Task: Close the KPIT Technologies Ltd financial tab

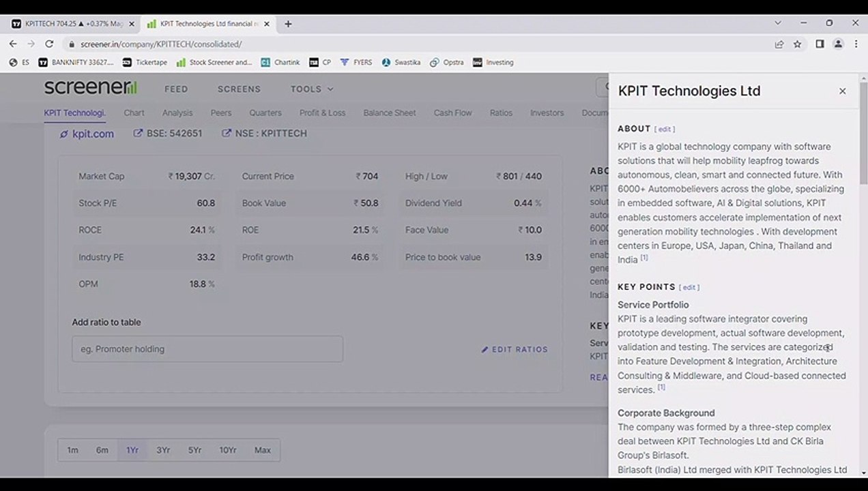Action: (267, 24)
